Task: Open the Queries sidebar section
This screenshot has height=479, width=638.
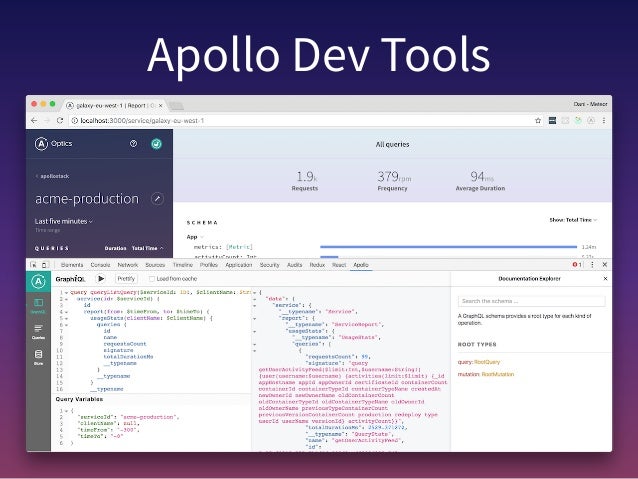Action: click(x=38, y=332)
